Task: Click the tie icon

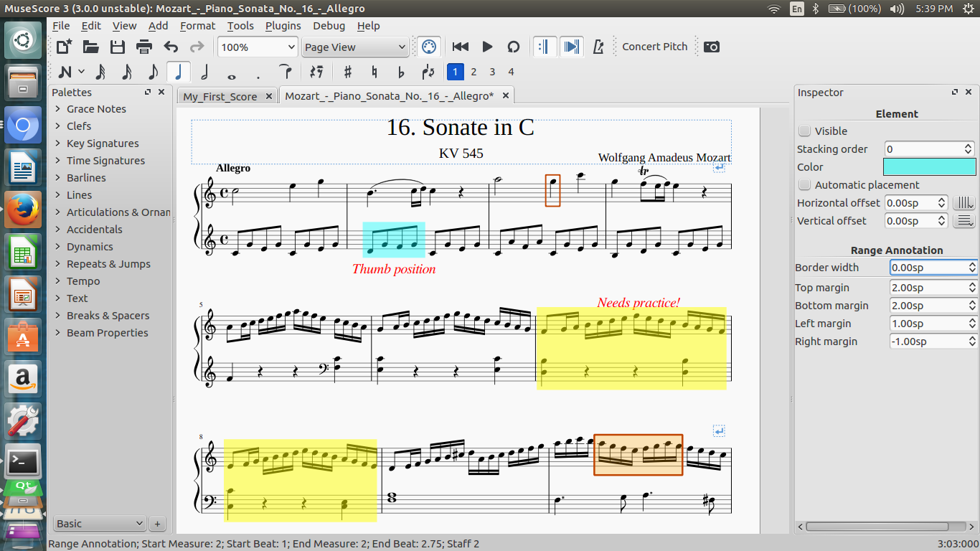Action: 285,72
